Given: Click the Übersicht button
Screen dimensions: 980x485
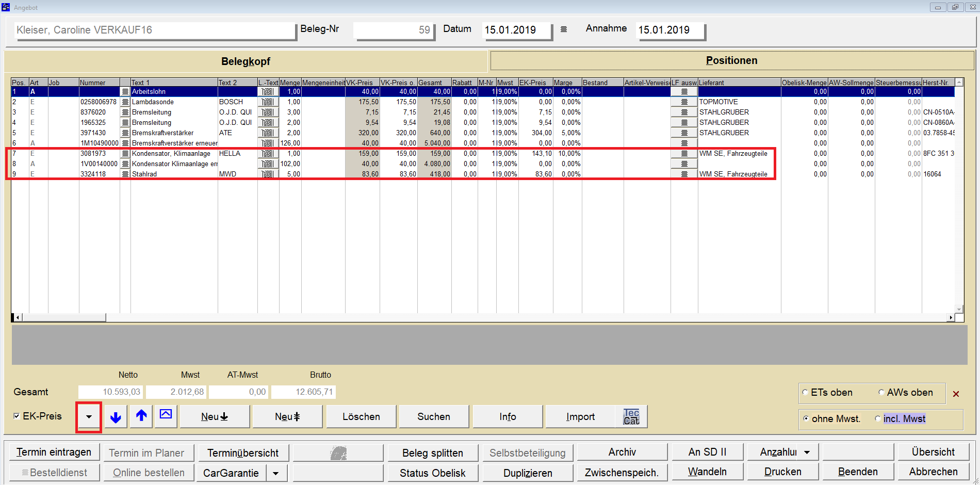Looking at the screenshot, I should point(933,452).
